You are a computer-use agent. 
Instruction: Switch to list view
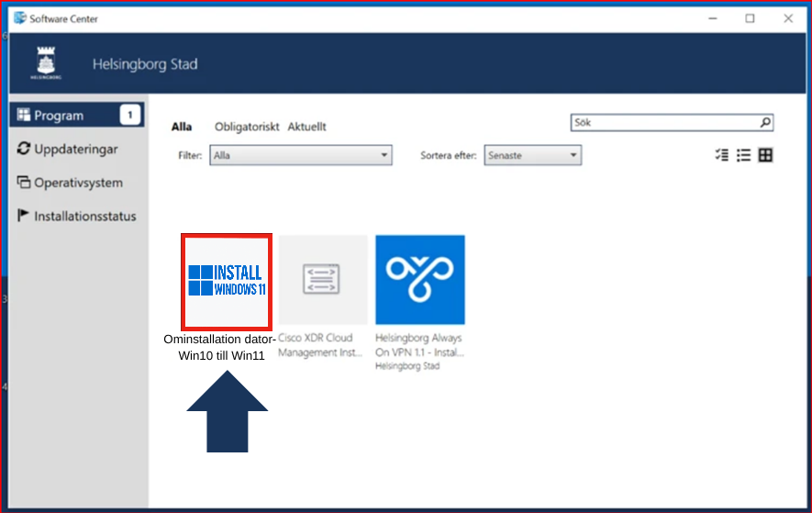click(x=743, y=155)
